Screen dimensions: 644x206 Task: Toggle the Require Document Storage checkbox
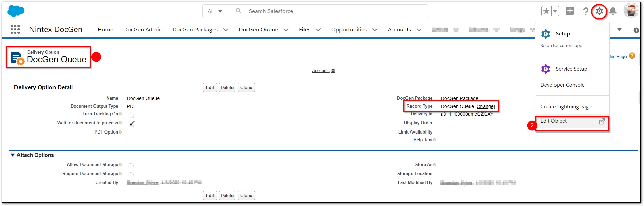coord(131,175)
